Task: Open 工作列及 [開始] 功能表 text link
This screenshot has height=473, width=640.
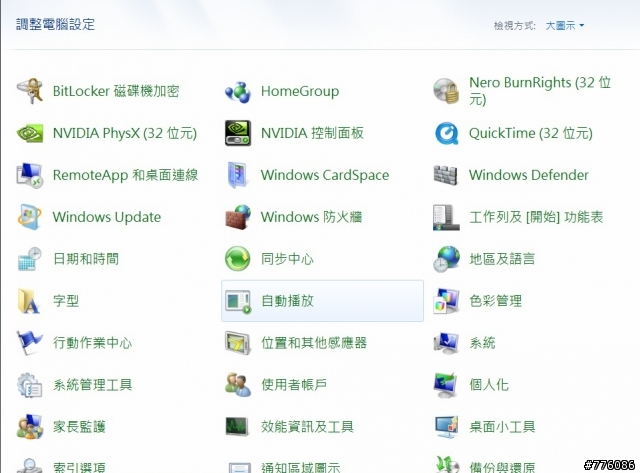Action: coord(536,217)
